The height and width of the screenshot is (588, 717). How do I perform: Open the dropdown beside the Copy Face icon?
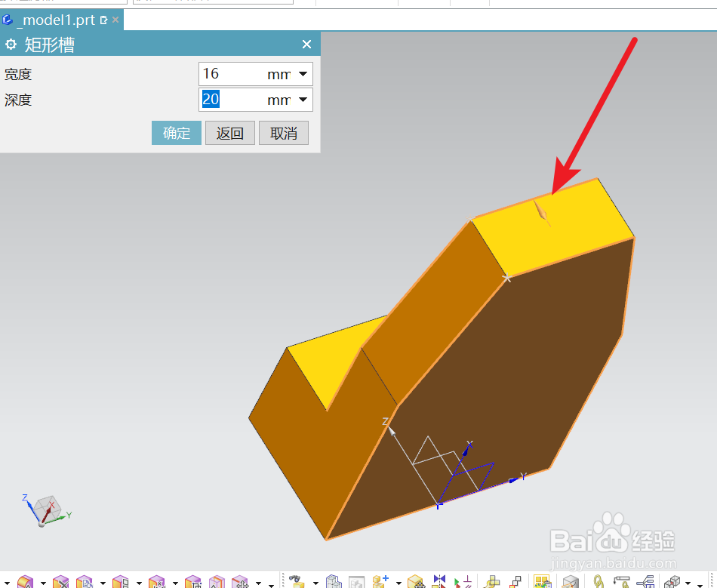(103, 583)
